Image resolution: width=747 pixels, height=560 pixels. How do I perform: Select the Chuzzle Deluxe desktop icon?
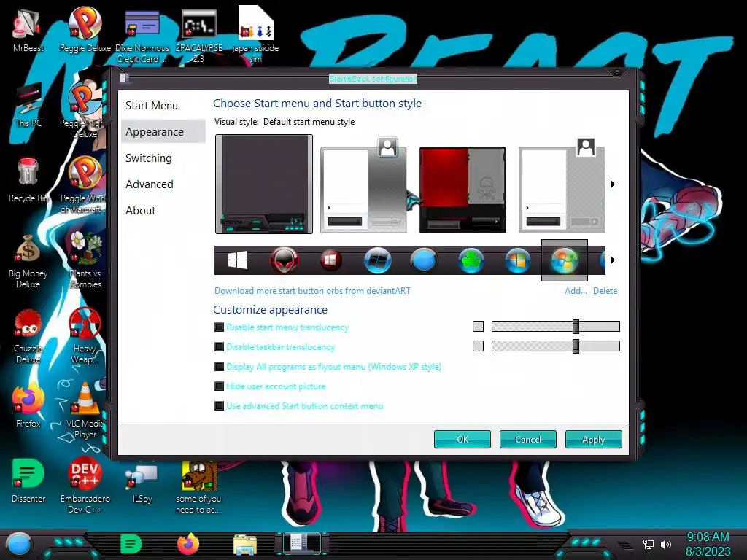pos(28,336)
